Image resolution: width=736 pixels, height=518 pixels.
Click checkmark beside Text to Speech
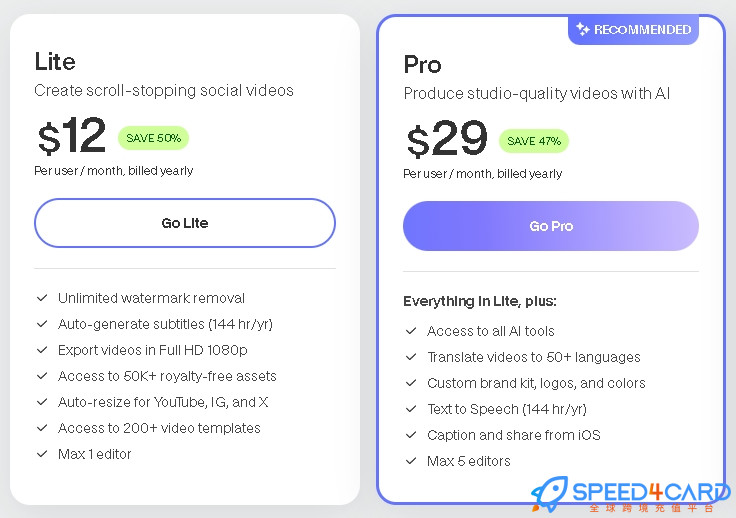[411, 409]
